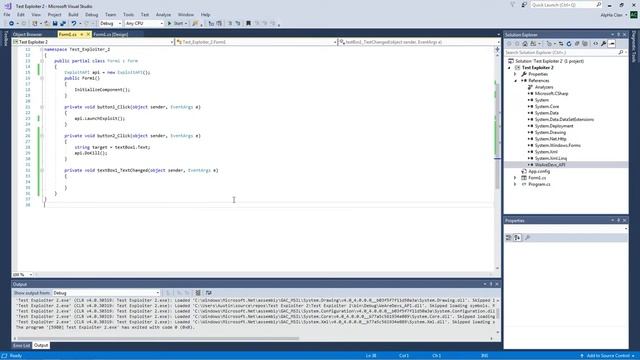
Task: Click the notifications flag icon in title bar
Action: click(x=513, y=5)
